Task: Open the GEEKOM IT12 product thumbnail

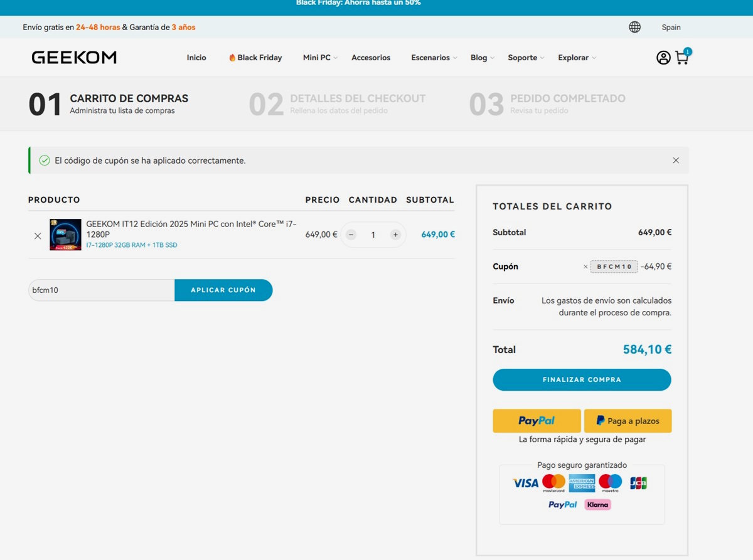Action: (x=65, y=235)
